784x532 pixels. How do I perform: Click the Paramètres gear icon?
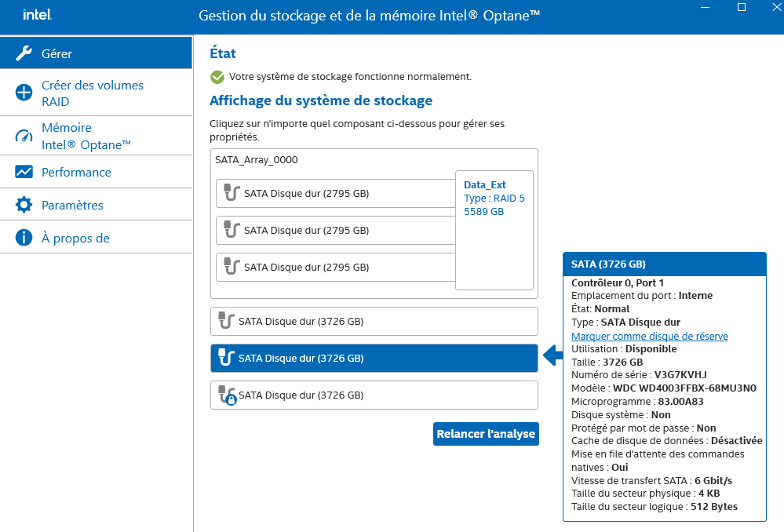(24, 205)
